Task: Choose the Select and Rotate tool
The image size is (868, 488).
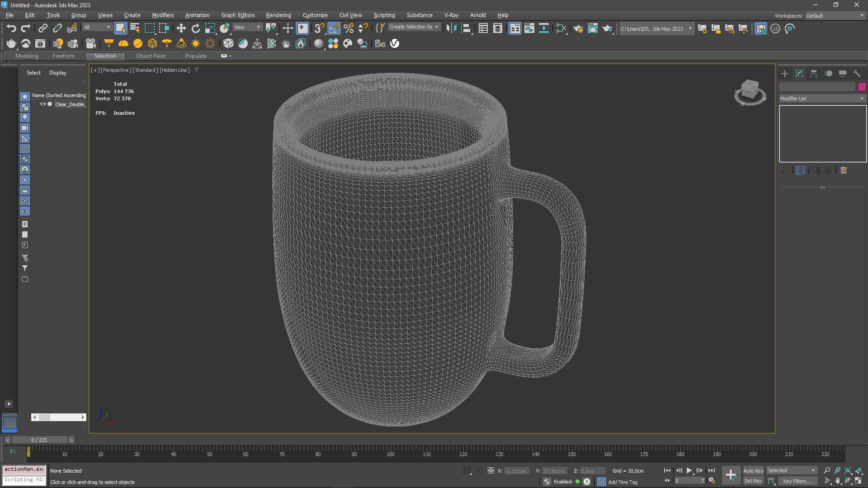Action: pyautogui.click(x=195, y=28)
